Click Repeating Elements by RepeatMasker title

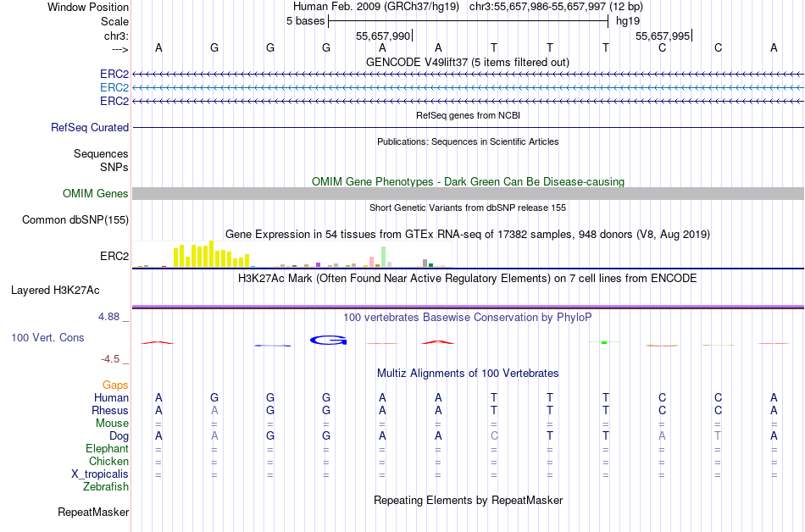(x=468, y=500)
